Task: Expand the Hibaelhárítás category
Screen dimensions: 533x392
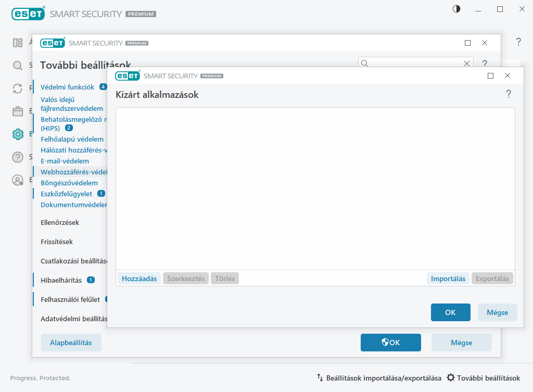Action: [x=61, y=280]
